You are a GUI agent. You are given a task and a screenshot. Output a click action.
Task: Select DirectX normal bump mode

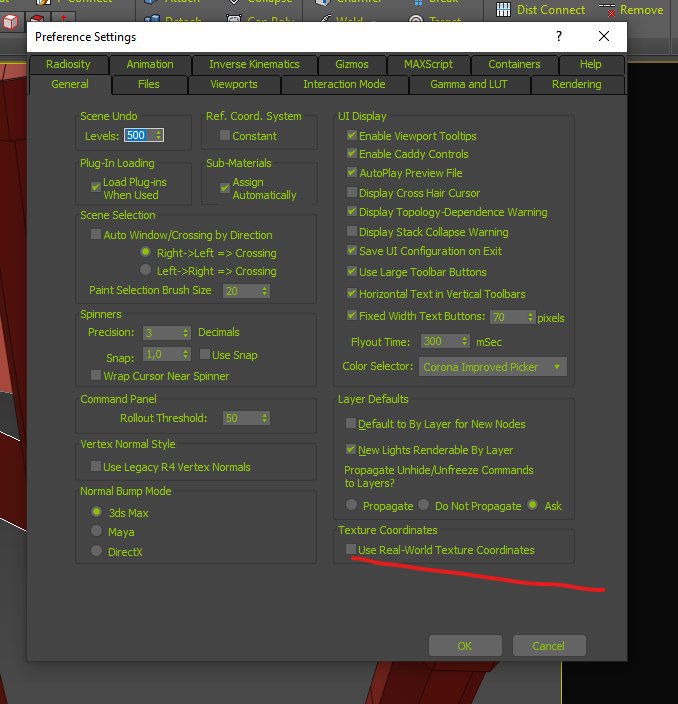pyautogui.click(x=96, y=550)
